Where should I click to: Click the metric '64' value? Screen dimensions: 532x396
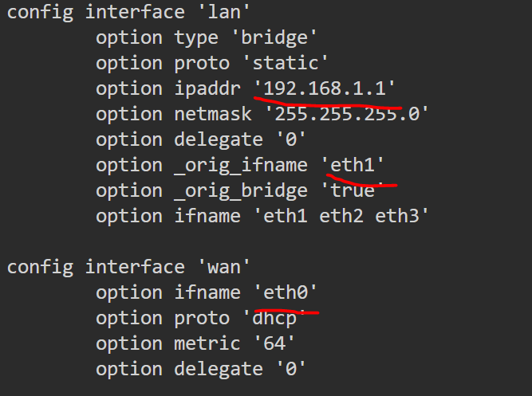pos(274,343)
